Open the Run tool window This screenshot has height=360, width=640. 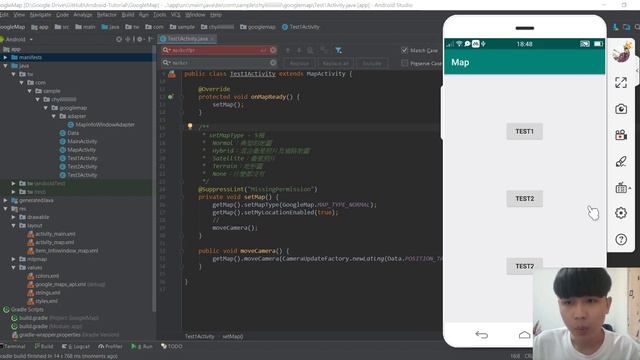[142, 346]
